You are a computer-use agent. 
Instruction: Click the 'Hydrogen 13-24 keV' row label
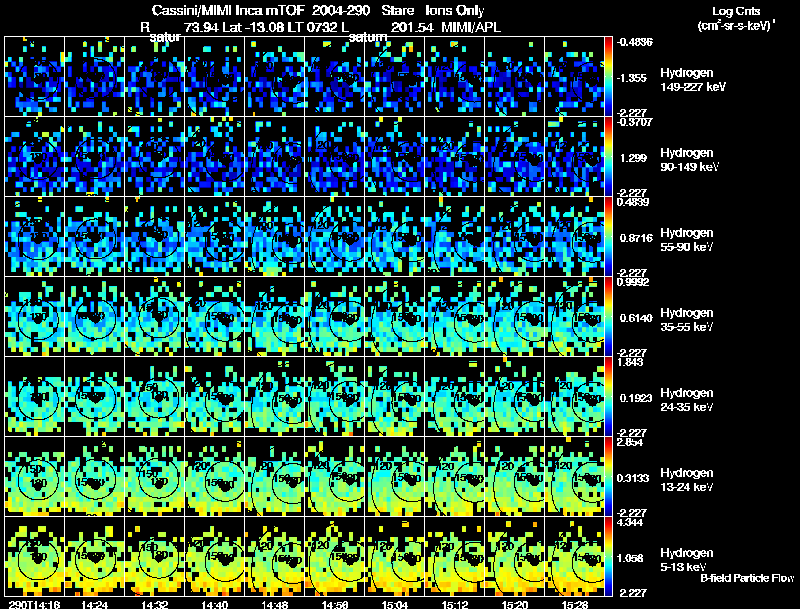pyautogui.click(x=687, y=480)
